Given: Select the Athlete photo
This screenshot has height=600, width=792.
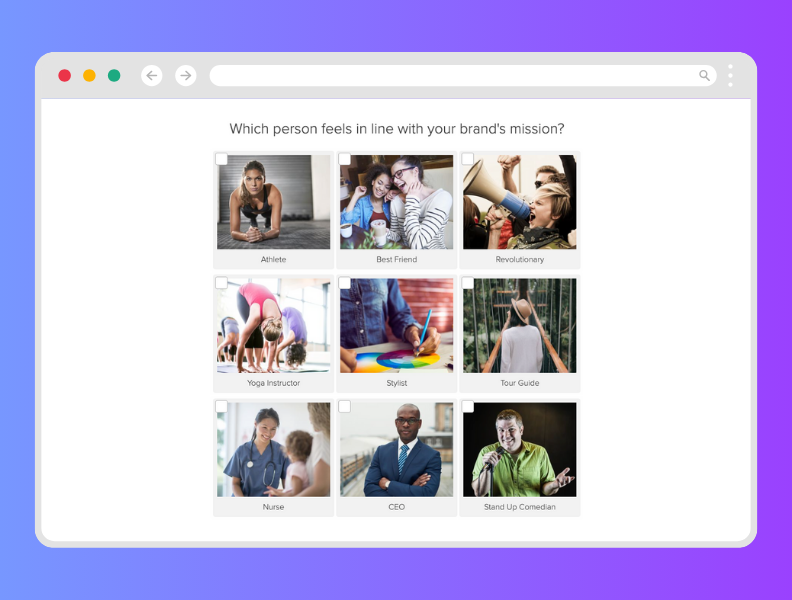Looking at the screenshot, I should coord(274,202).
